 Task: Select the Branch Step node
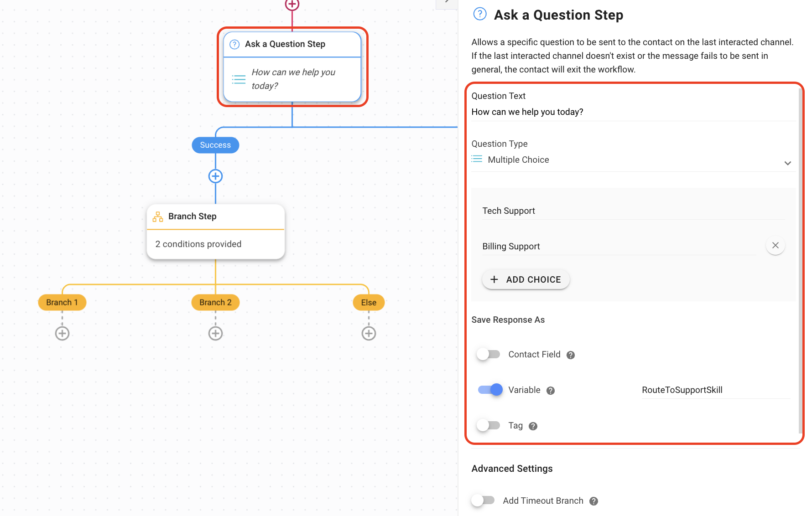(x=215, y=232)
